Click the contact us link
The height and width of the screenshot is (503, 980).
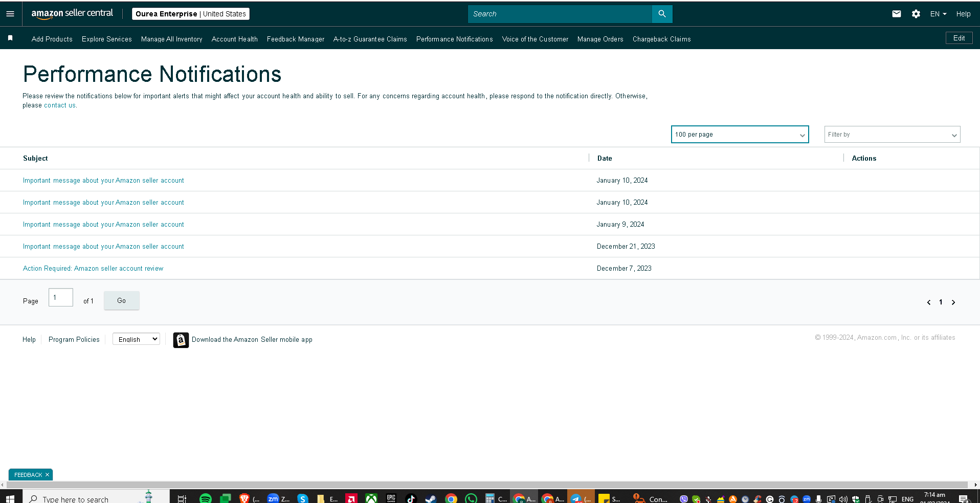[x=60, y=105]
